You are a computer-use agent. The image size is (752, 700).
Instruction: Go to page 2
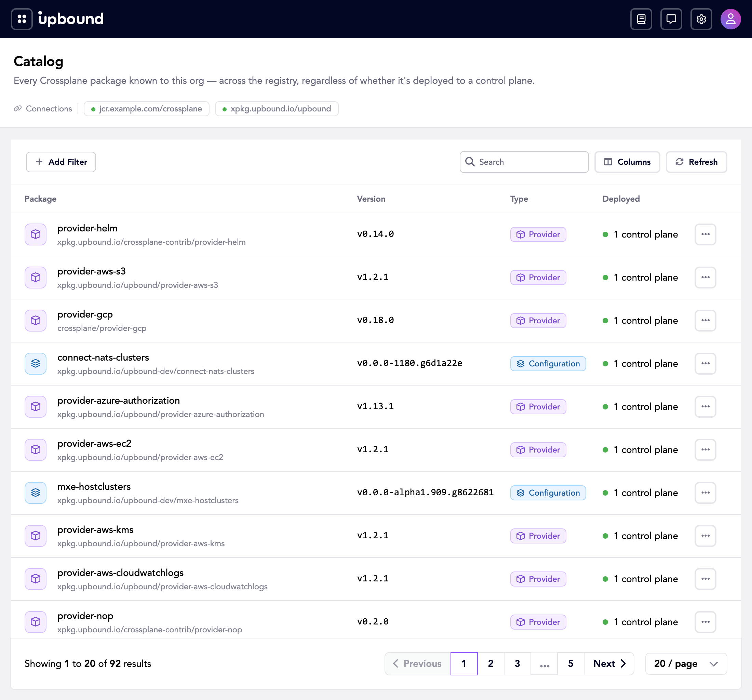(x=491, y=664)
